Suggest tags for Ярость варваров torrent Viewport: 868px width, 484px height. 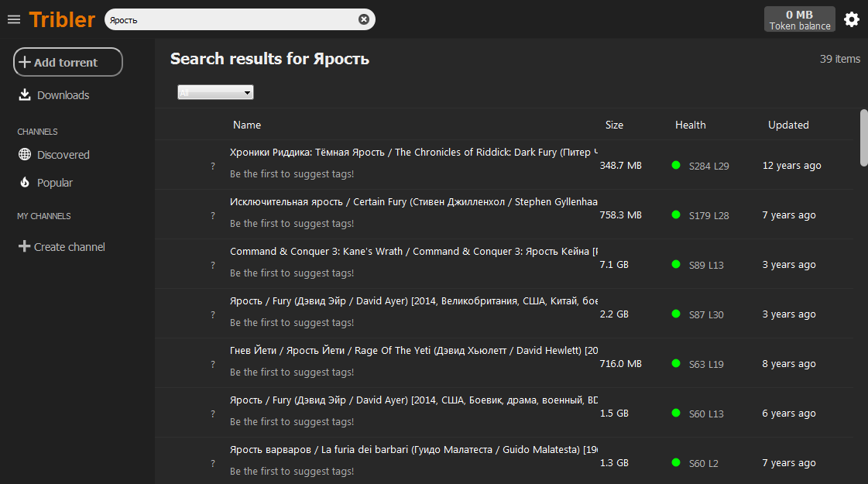tap(292, 472)
